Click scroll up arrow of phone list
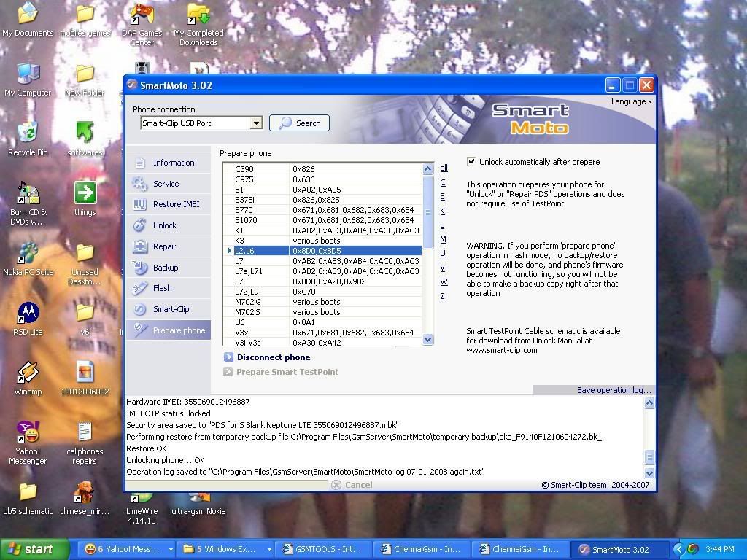This screenshot has height=560, width=747. pos(427,168)
